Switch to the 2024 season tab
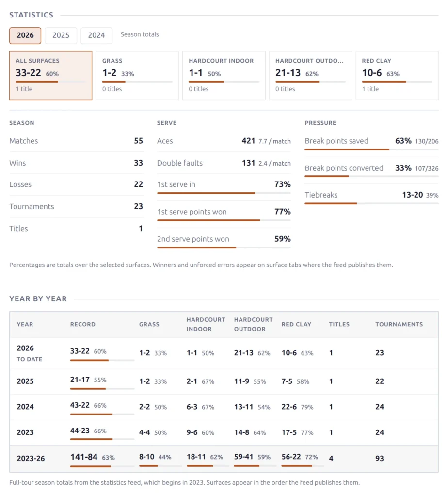This screenshot has height=497, width=448. 96,35
